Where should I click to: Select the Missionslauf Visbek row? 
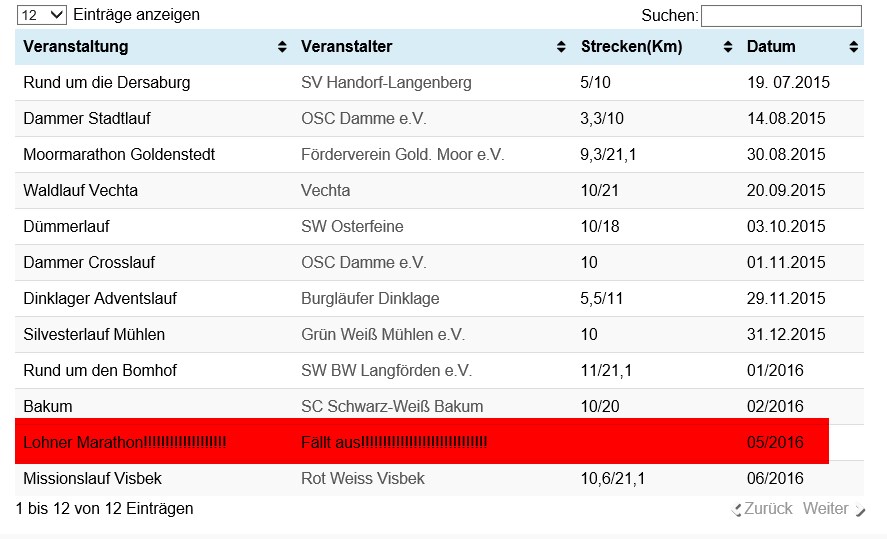(440, 478)
